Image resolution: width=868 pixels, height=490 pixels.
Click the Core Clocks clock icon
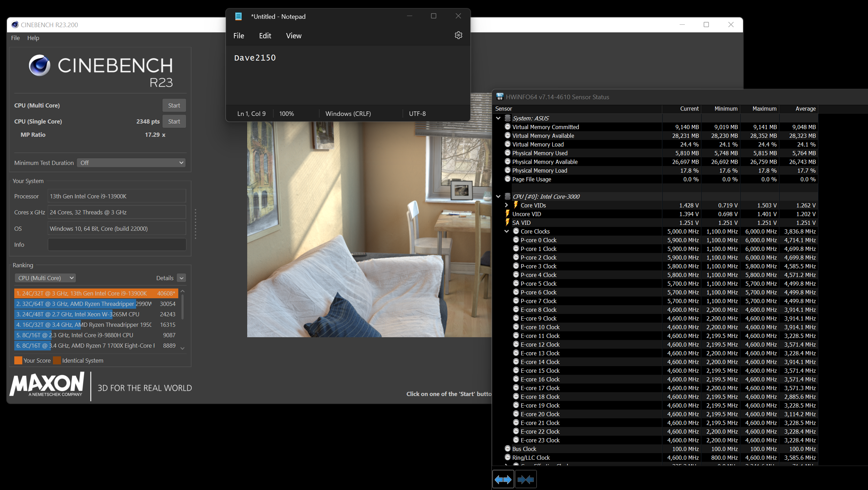pyautogui.click(x=516, y=231)
